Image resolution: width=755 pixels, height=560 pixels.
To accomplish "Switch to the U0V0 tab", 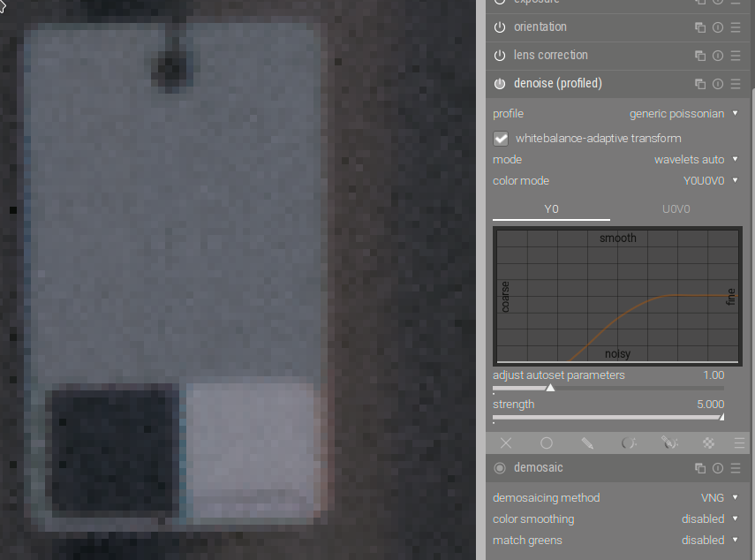I will (x=676, y=209).
